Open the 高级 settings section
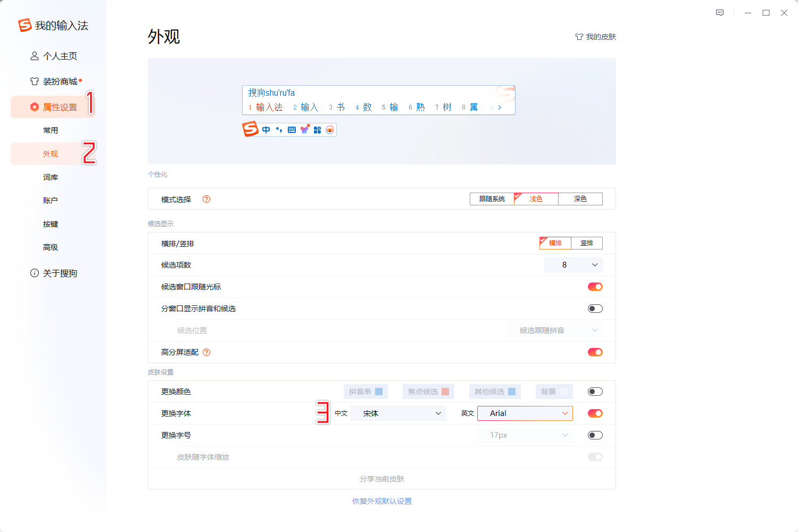This screenshot has width=798, height=532. point(51,247)
